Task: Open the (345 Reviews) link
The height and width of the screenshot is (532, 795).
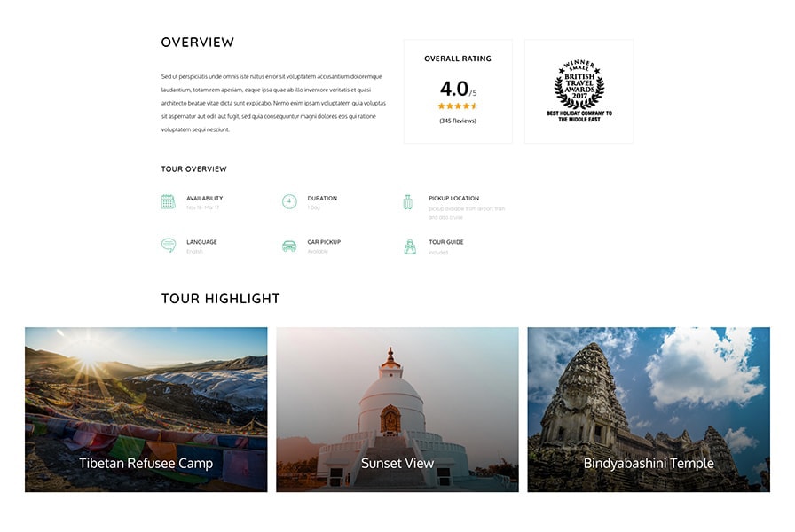Action: tap(457, 121)
